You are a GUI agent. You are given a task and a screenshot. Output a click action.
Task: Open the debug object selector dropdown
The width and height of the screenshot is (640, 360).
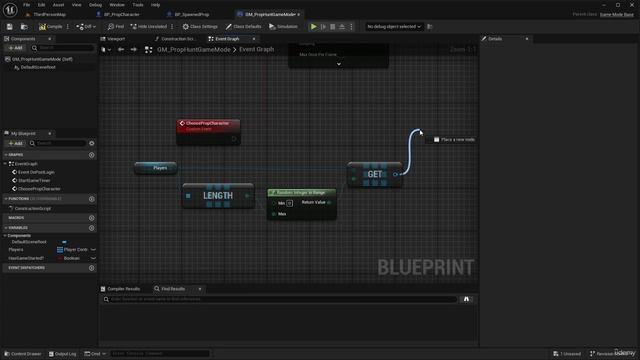tap(393, 27)
